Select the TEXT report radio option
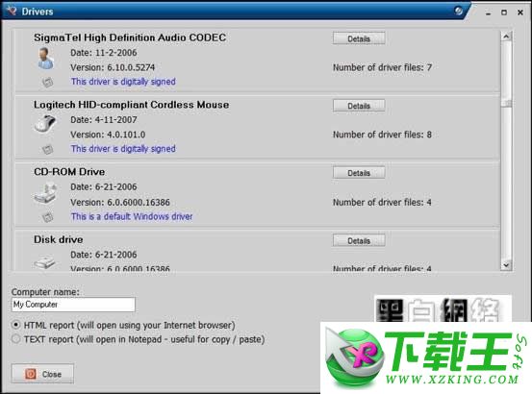The height and width of the screenshot is (394, 532). click(x=15, y=339)
